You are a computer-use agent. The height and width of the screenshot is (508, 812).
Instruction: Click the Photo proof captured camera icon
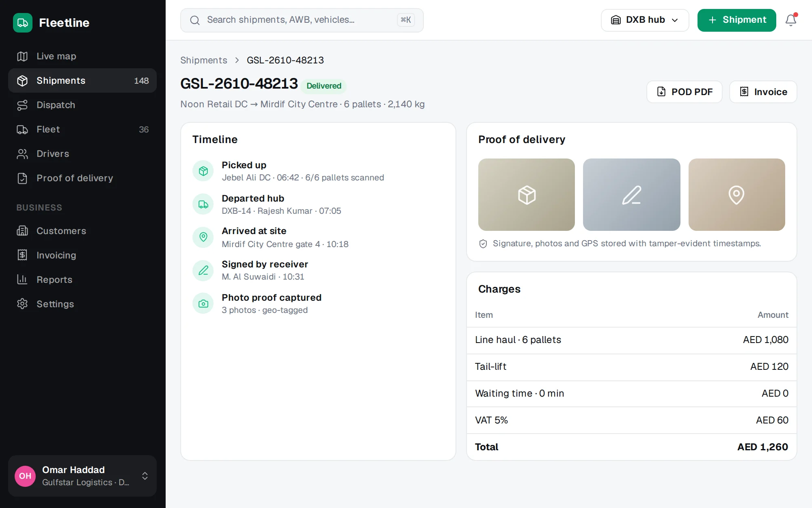point(203,304)
